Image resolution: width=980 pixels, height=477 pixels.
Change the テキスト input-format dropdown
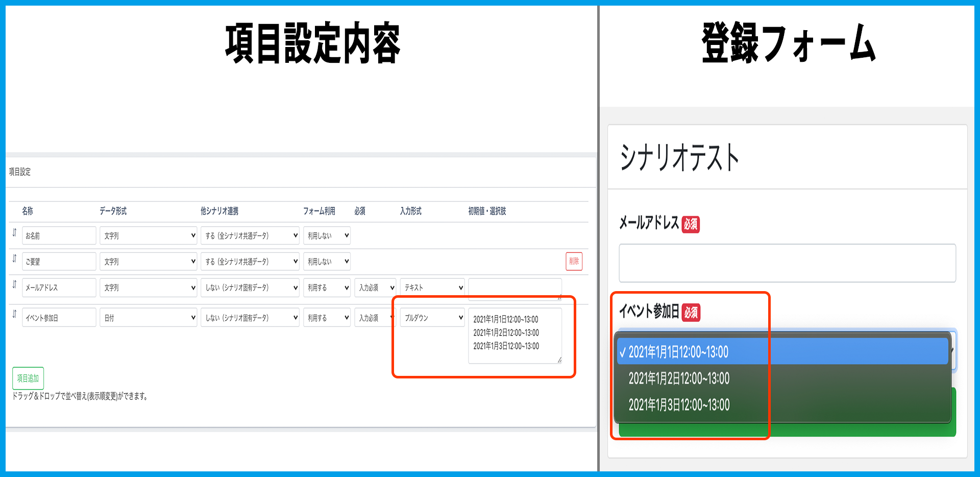(432, 288)
